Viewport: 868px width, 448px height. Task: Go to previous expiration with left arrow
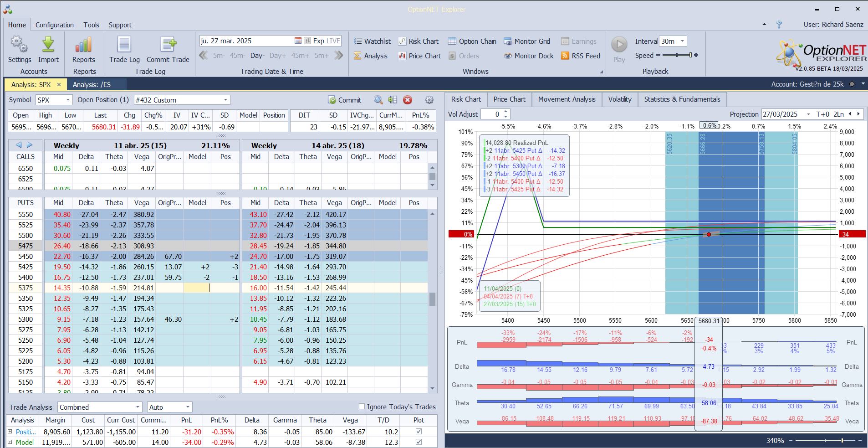point(19,145)
